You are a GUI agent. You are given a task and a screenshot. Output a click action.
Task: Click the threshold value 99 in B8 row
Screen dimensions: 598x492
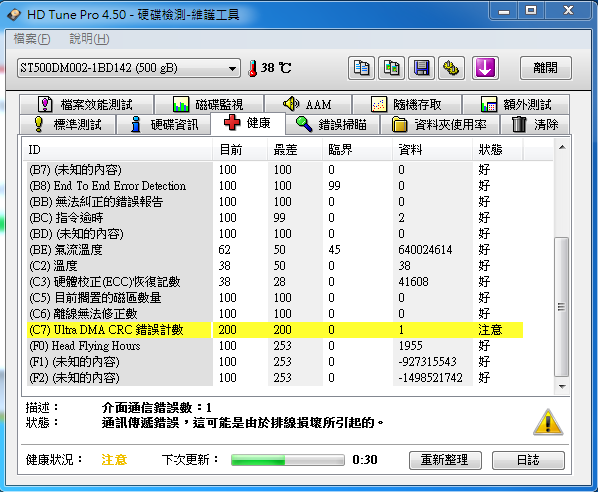334,186
